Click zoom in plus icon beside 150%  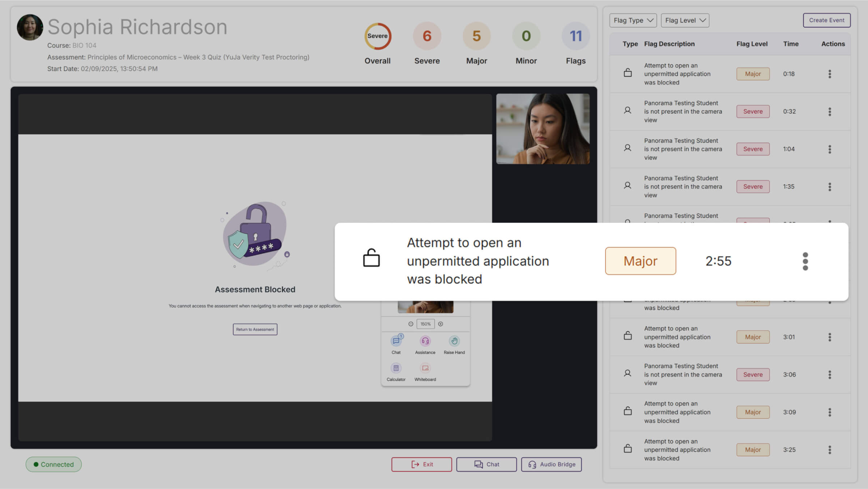(441, 324)
